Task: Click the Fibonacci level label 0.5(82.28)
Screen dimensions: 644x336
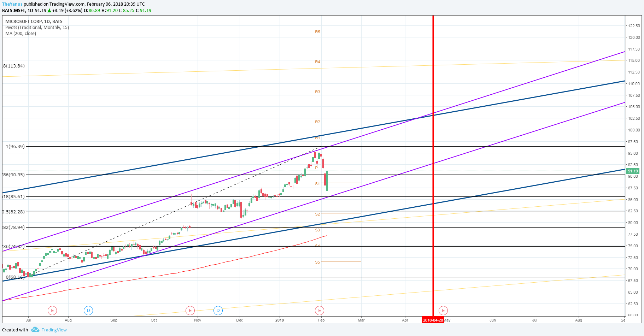Action: point(14,212)
